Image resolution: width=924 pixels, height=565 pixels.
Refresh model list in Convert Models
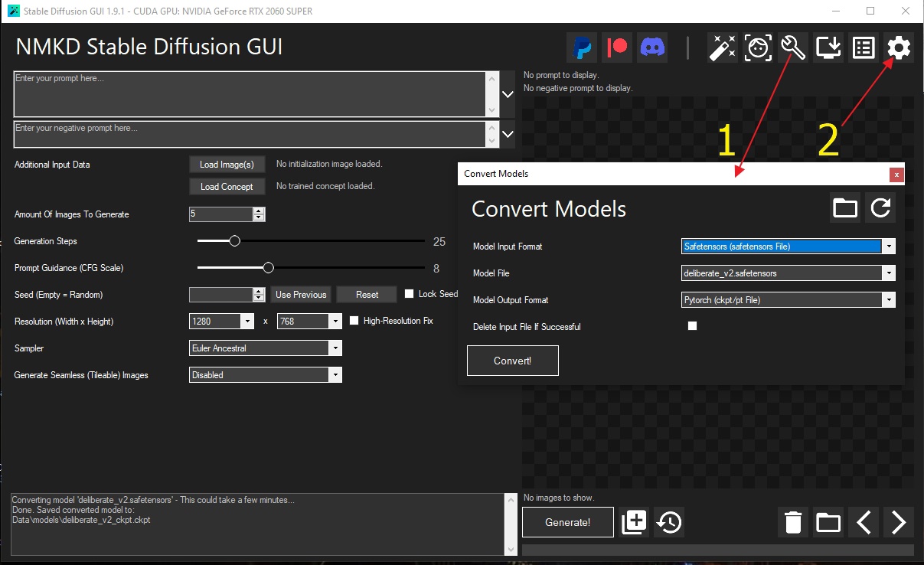click(x=880, y=208)
